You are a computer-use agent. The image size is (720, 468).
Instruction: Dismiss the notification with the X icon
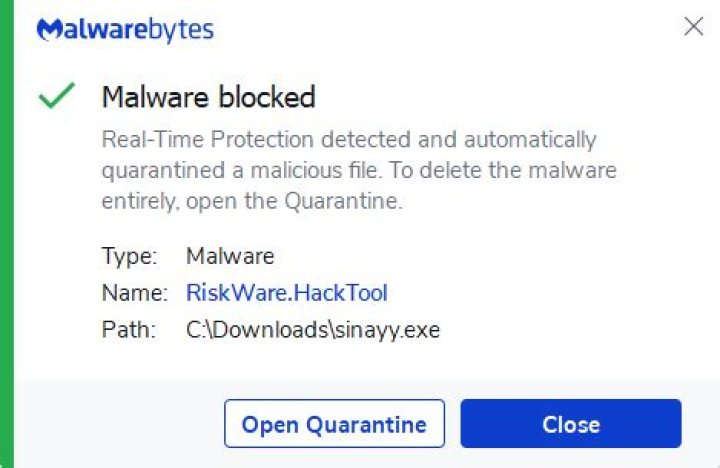(x=693, y=27)
